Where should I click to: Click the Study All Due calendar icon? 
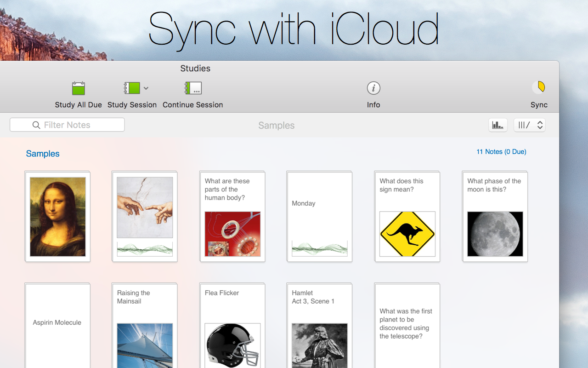(78, 88)
